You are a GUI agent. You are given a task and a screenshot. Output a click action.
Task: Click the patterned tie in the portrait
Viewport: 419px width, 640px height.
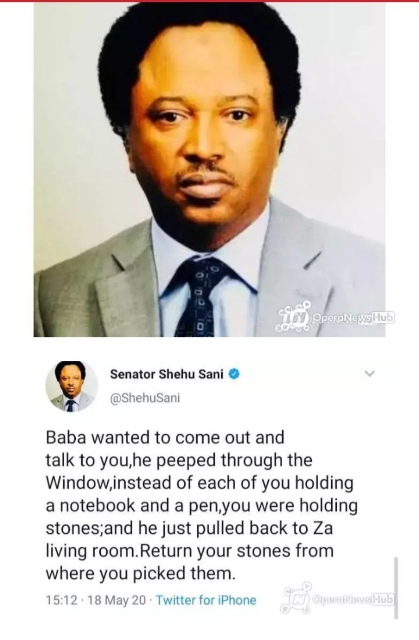198,296
